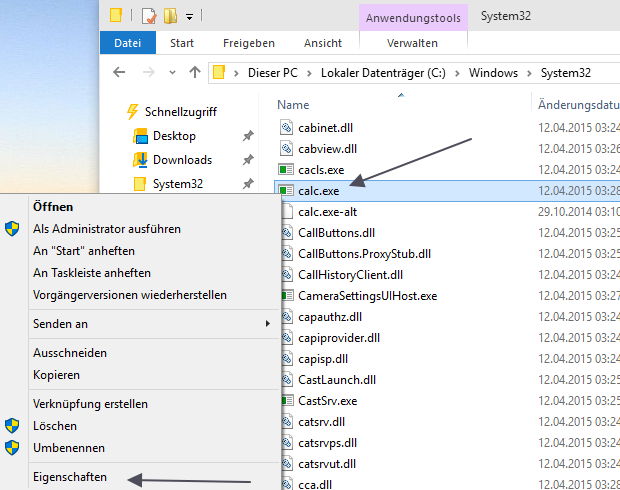The height and width of the screenshot is (490, 620).
Task: Select CameraSettingsUIHost.exe file
Action: 368,296
